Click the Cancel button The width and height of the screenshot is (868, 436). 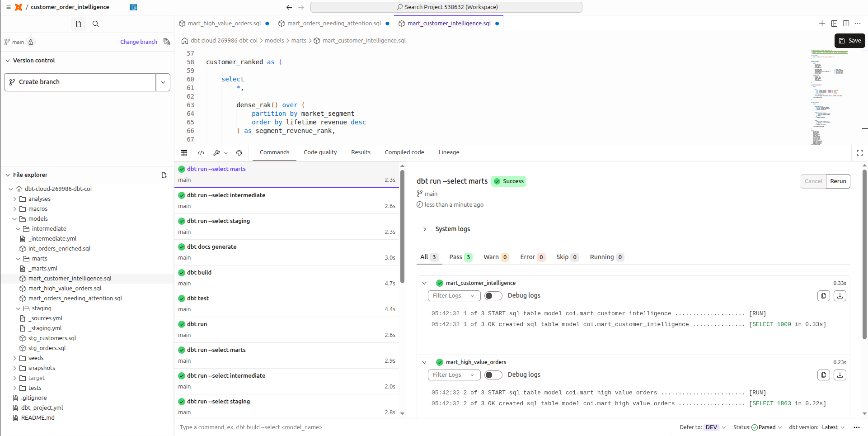pyautogui.click(x=813, y=181)
